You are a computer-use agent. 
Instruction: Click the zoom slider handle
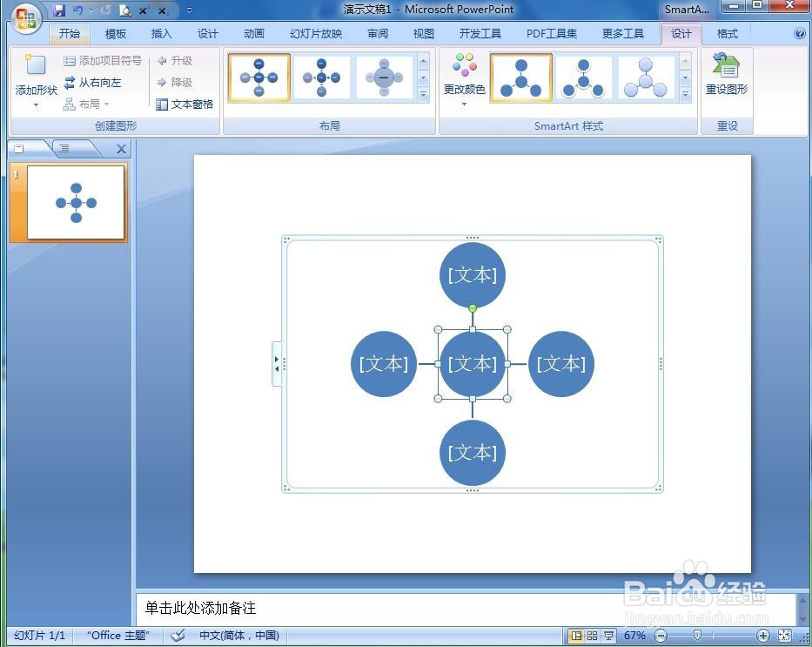pos(697,635)
